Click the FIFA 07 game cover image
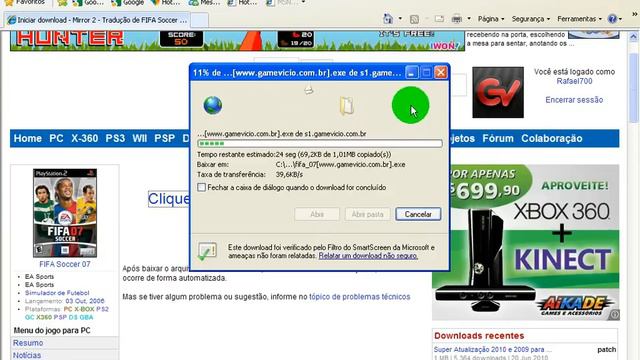 point(65,213)
